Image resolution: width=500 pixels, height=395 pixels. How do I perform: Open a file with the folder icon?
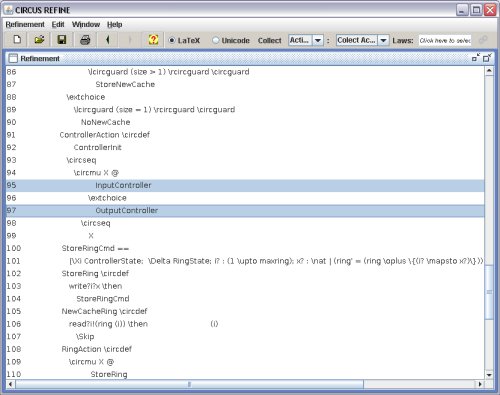(39, 40)
